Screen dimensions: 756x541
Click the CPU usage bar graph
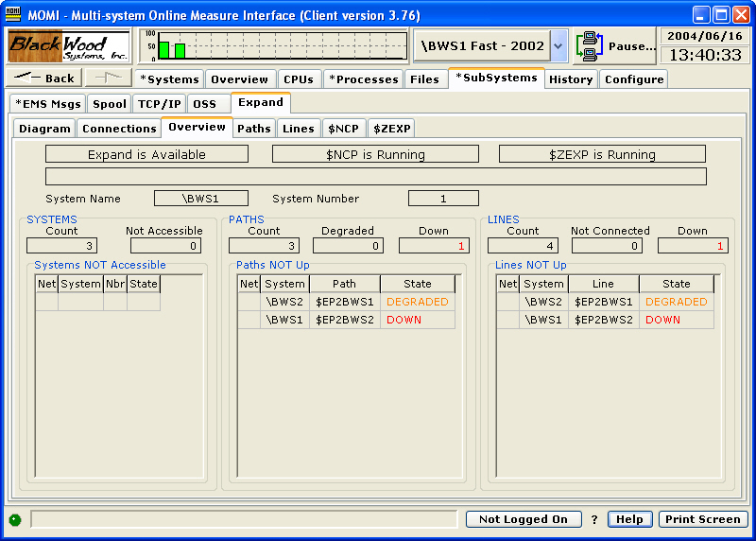[x=274, y=45]
